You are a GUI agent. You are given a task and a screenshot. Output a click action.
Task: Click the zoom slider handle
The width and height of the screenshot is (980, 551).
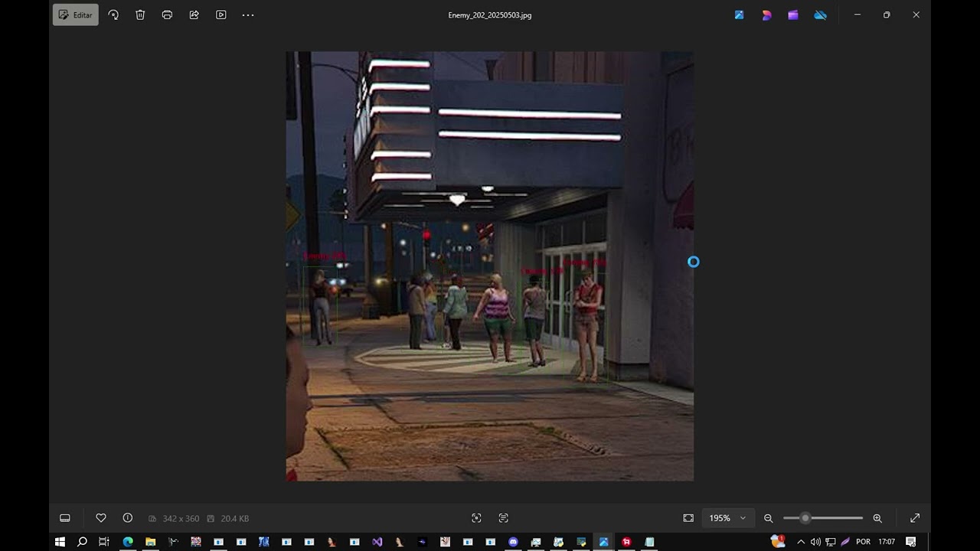point(805,518)
